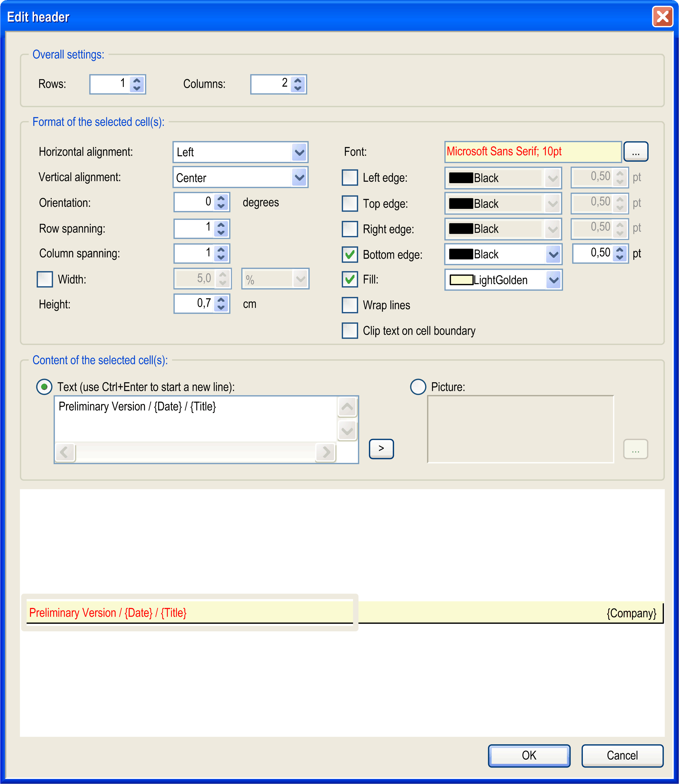The image size is (679, 784).
Task: Open the Vertical alignment dropdown
Action: point(299,177)
